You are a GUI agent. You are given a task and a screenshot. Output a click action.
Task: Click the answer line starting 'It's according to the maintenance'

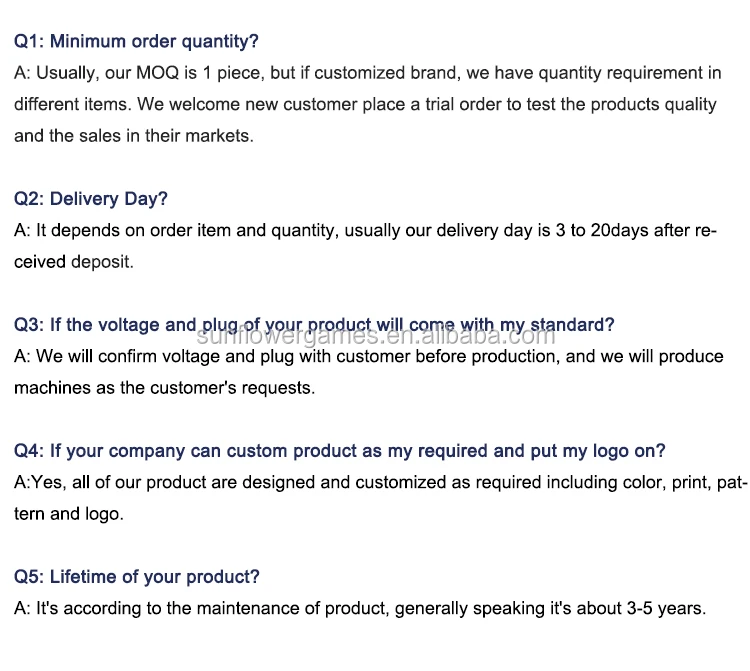click(360, 608)
